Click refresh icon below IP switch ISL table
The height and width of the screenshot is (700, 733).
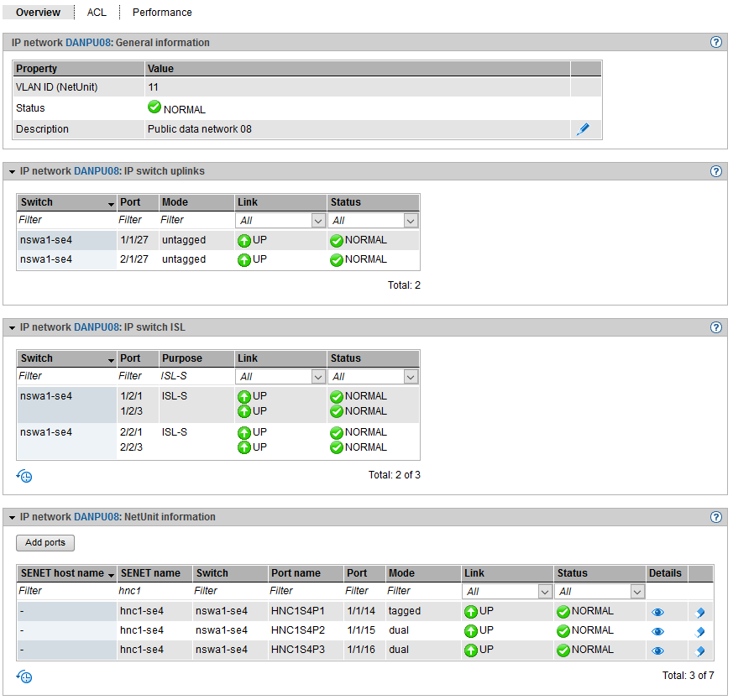tap(24, 476)
